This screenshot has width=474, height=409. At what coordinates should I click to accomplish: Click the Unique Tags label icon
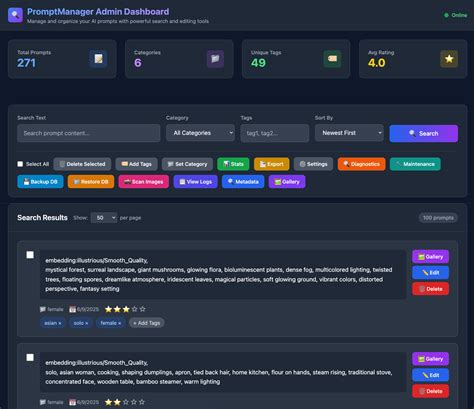click(332, 59)
